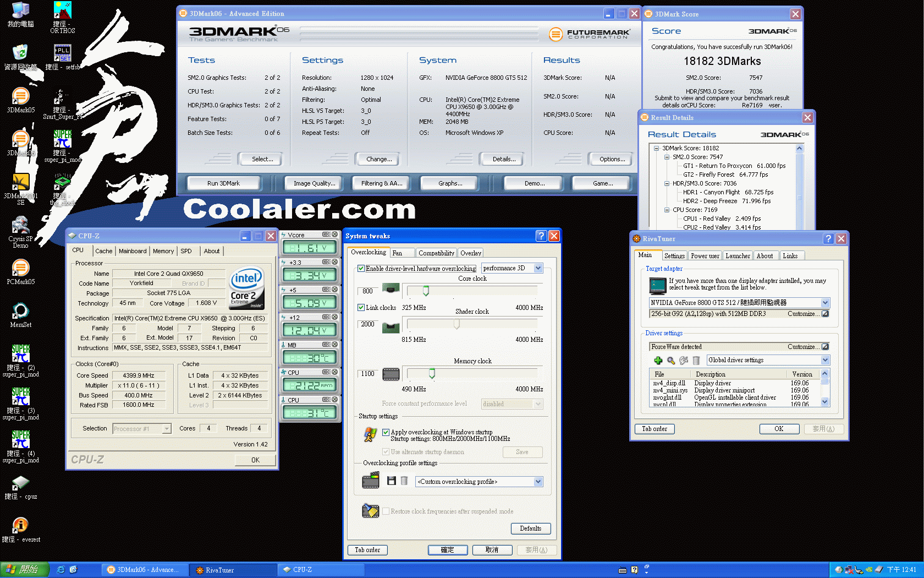Open the Global driver settings dropdown
The image size is (924, 578).
point(825,360)
